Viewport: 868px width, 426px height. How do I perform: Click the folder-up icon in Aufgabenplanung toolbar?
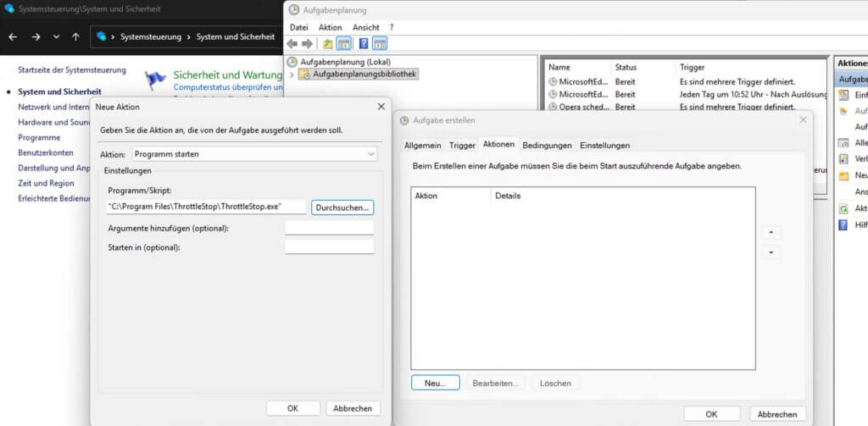click(x=328, y=44)
